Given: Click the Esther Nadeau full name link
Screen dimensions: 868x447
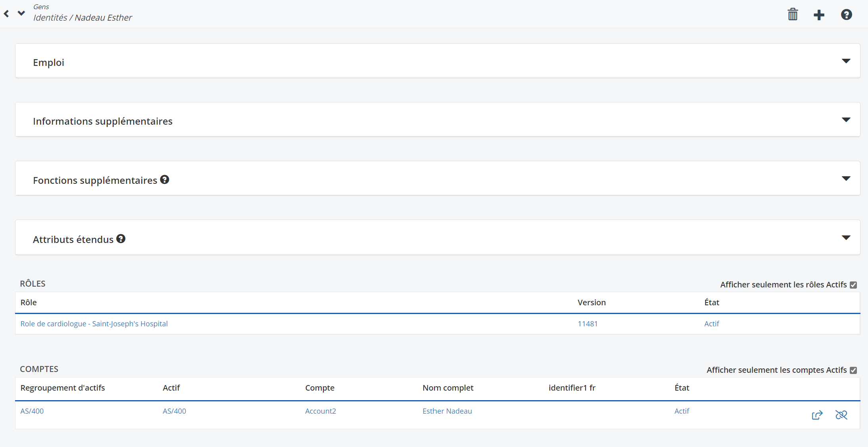Looking at the screenshot, I should pyautogui.click(x=447, y=411).
